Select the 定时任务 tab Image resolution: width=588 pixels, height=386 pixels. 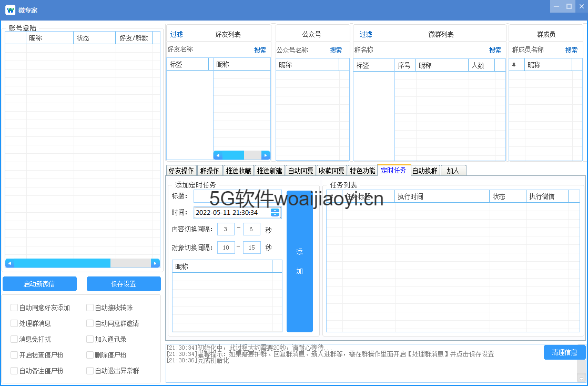tap(394, 170)
